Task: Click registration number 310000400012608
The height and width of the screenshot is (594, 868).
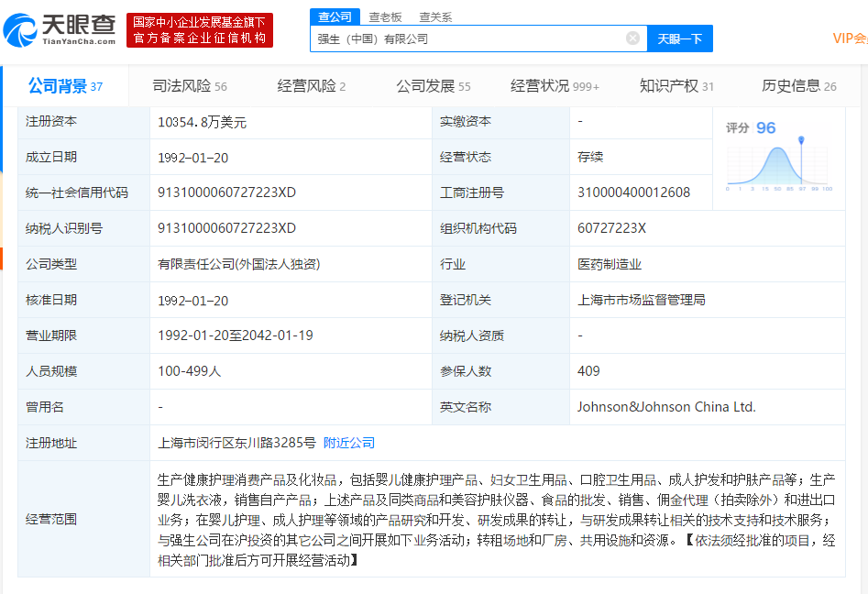Action: tap(634, 192)
